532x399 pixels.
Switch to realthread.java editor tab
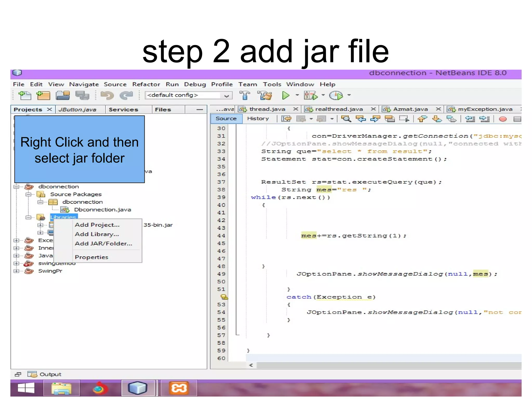(x=339, y=109)
